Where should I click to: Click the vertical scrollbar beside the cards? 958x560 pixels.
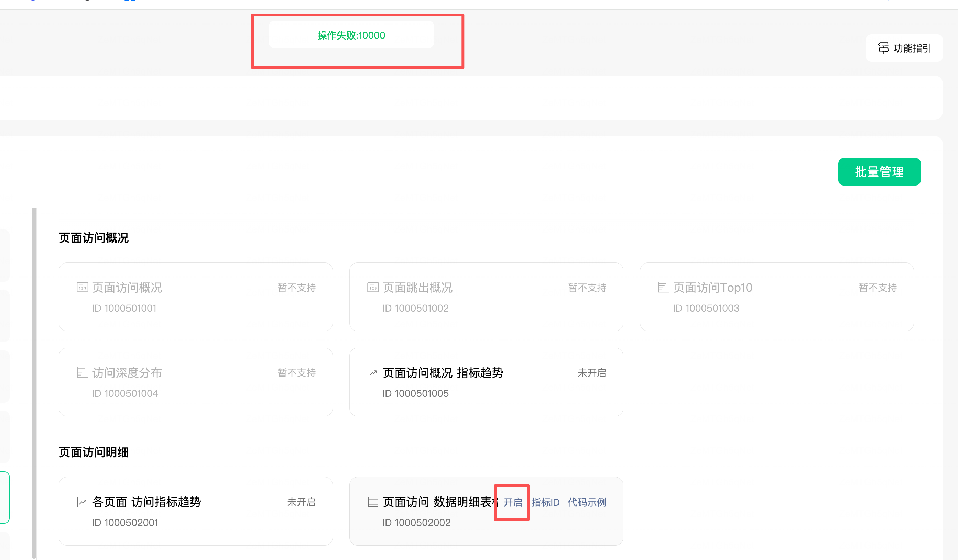coord(34,380)
